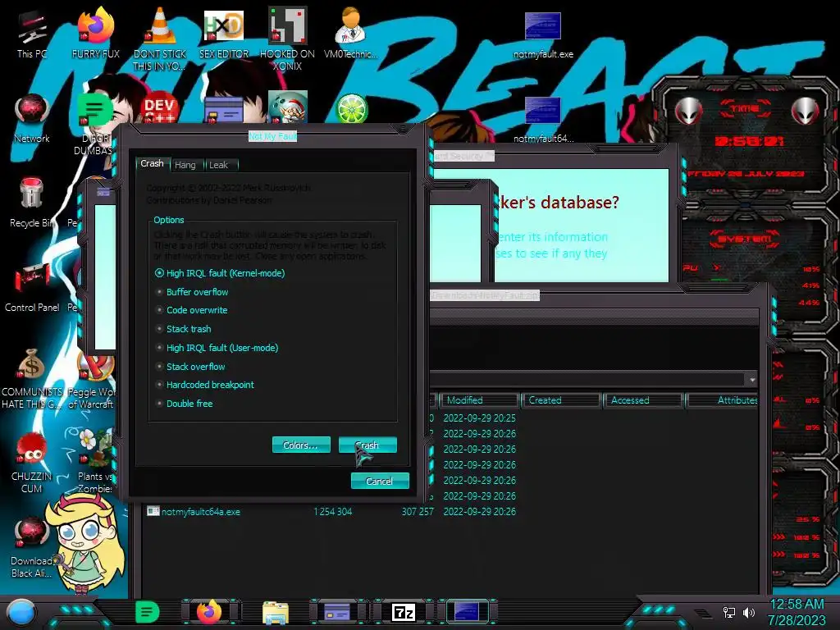Select High IRQL fault (User-mode) option
The image size is (840, 630).
[217, 348]
